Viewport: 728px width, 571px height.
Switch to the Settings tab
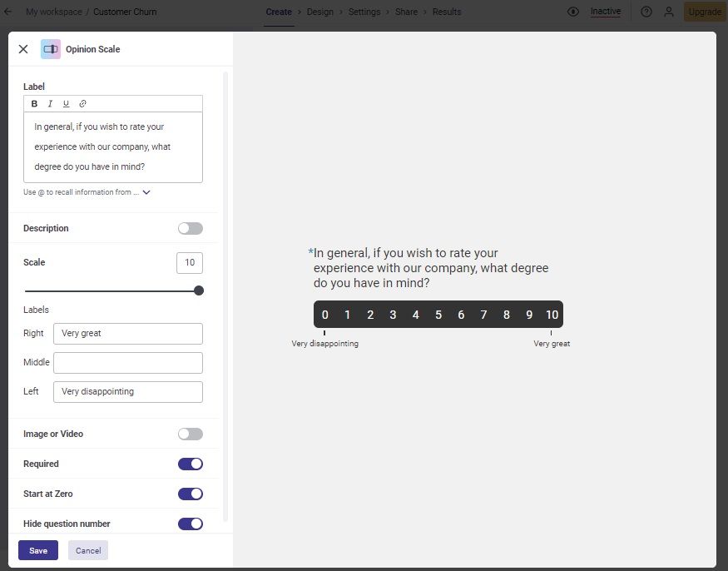pos(364,12)
